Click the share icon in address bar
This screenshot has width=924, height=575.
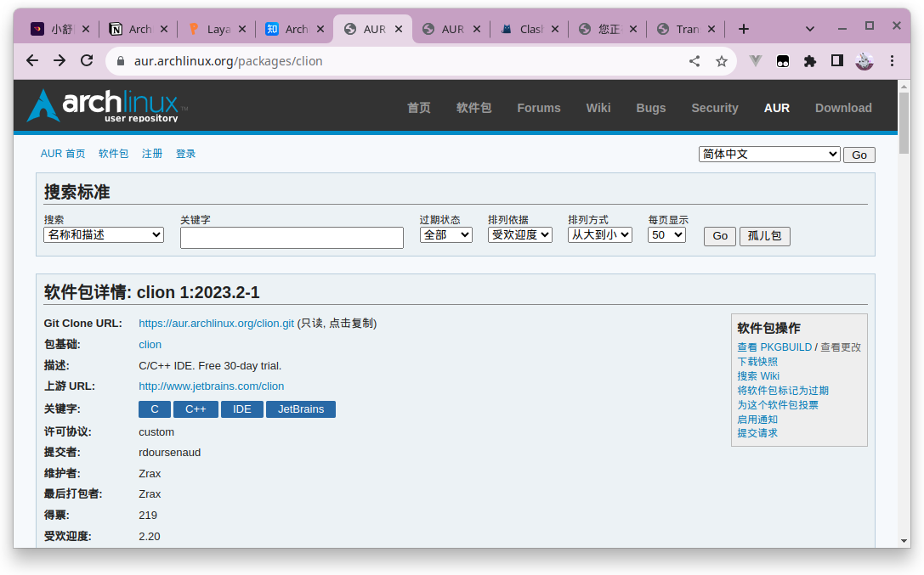[694, 60]
